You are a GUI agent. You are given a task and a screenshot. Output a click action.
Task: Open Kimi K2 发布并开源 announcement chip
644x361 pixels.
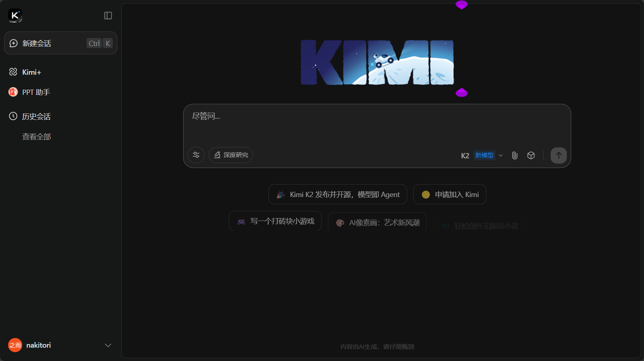click(x=338, y=195)
